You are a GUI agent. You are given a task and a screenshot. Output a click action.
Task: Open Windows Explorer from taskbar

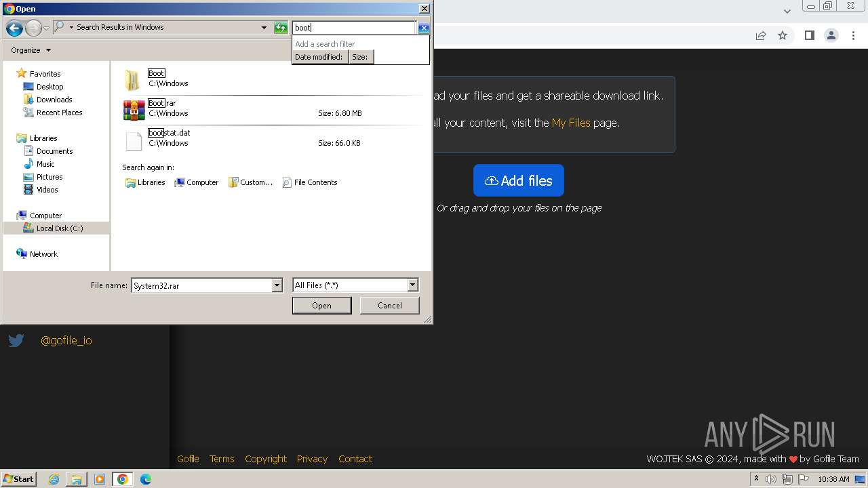[x=77, y=479]
